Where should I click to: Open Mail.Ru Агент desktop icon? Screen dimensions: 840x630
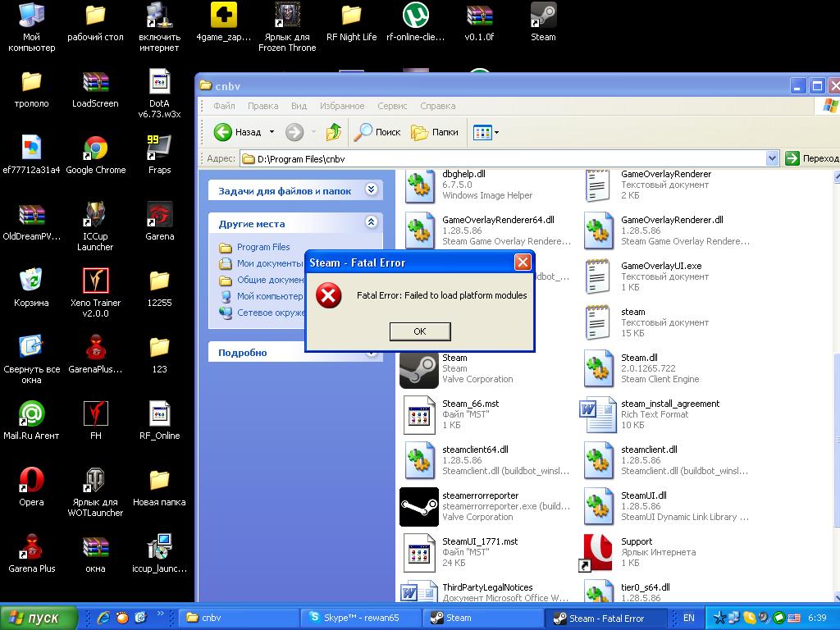[32, 421]
